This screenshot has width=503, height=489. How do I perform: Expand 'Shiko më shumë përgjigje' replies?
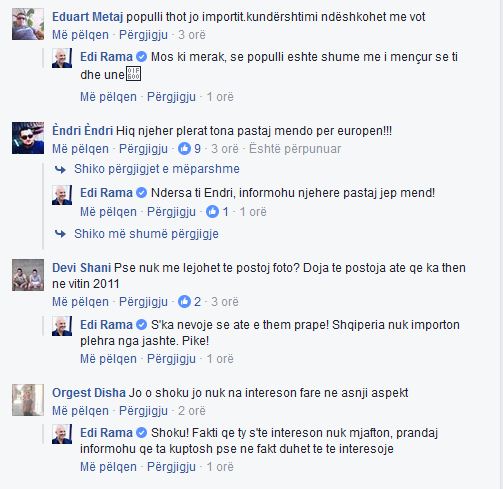point(146,234)
